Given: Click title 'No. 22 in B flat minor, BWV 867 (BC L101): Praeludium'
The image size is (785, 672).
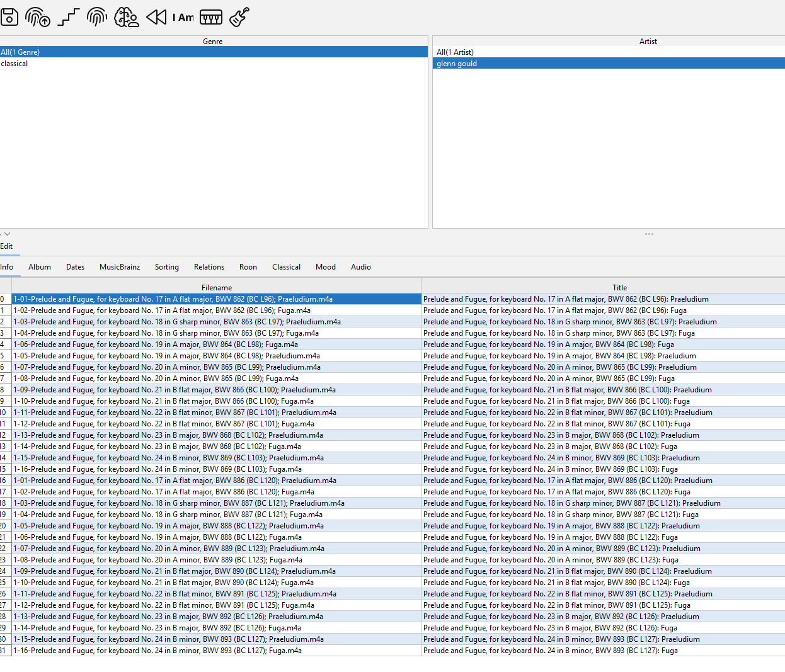Looking at the screenshot, I should [x=604, y=413].
